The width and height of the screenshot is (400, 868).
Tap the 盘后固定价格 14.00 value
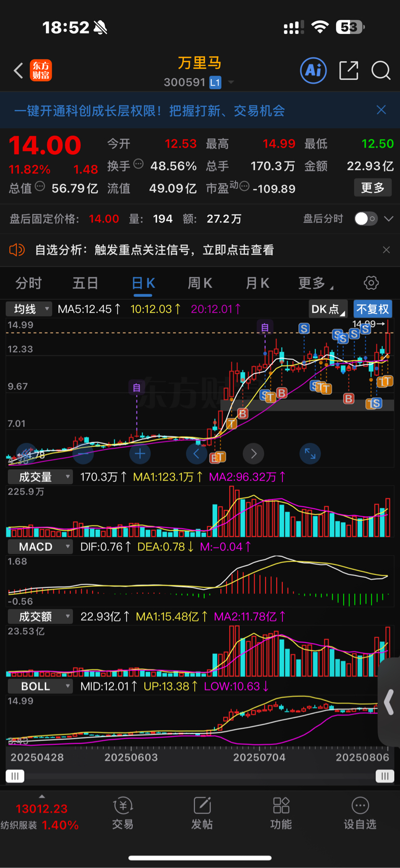(104, 219)
